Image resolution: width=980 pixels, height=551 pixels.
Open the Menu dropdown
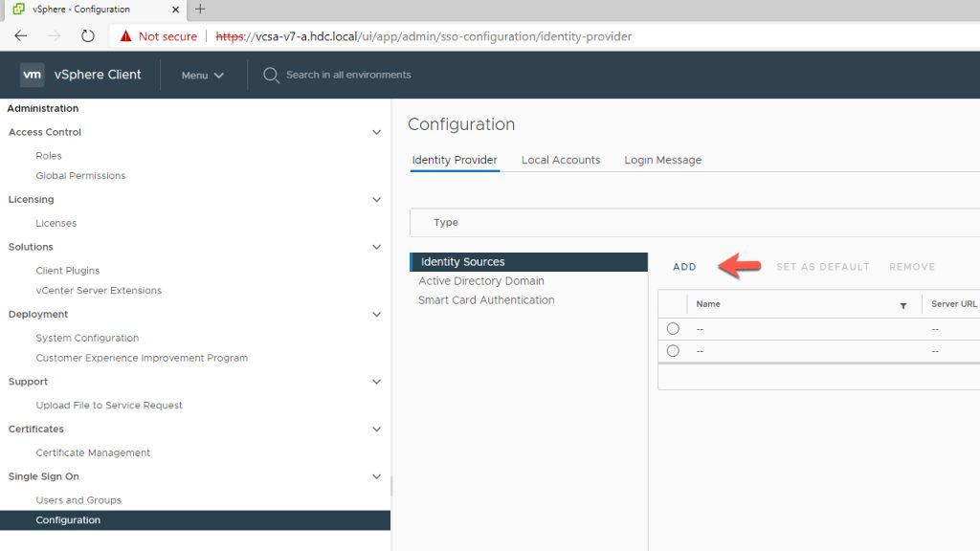click(x=203, y=75)
